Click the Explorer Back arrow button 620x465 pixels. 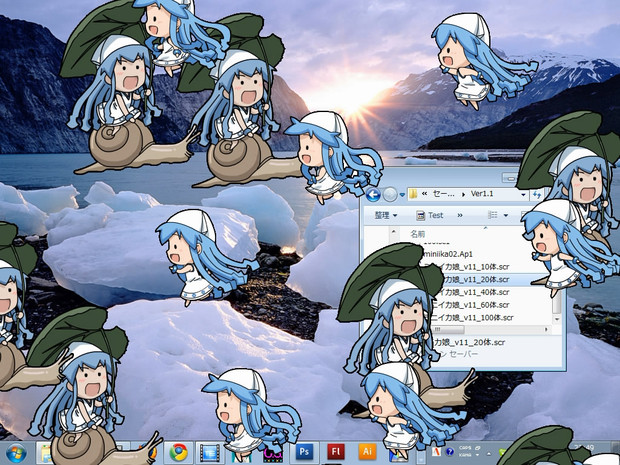pyautogui.click(x=373, y=195)
